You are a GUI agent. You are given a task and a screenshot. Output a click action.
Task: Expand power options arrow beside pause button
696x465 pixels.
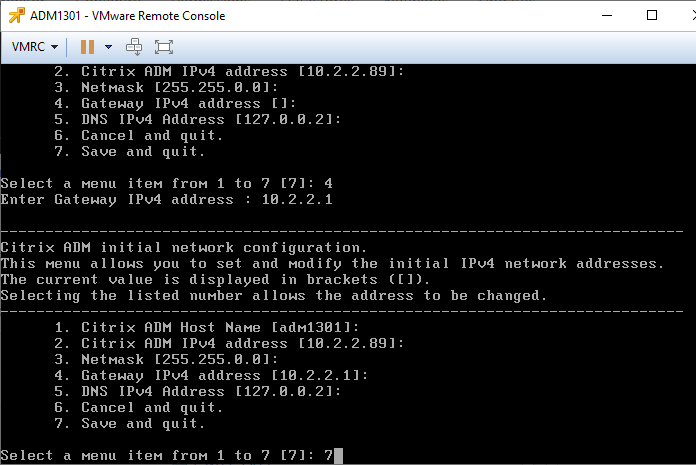point(108,47)
